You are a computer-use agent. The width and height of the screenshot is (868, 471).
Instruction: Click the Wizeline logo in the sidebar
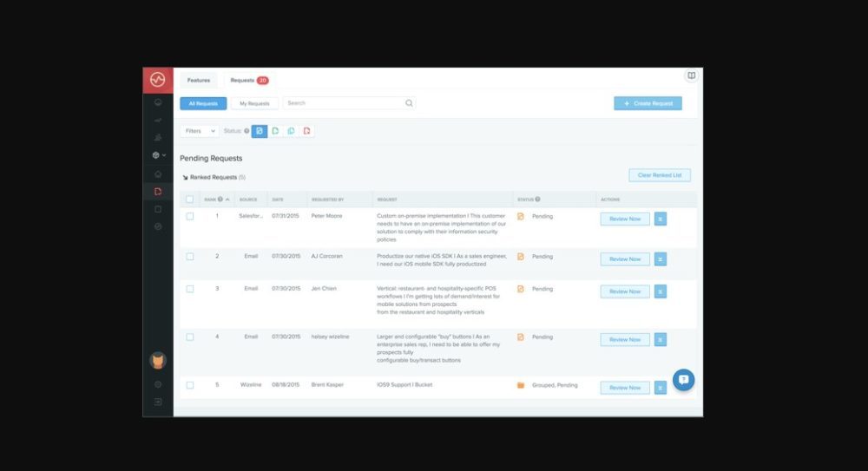click(x=157, y=80)
